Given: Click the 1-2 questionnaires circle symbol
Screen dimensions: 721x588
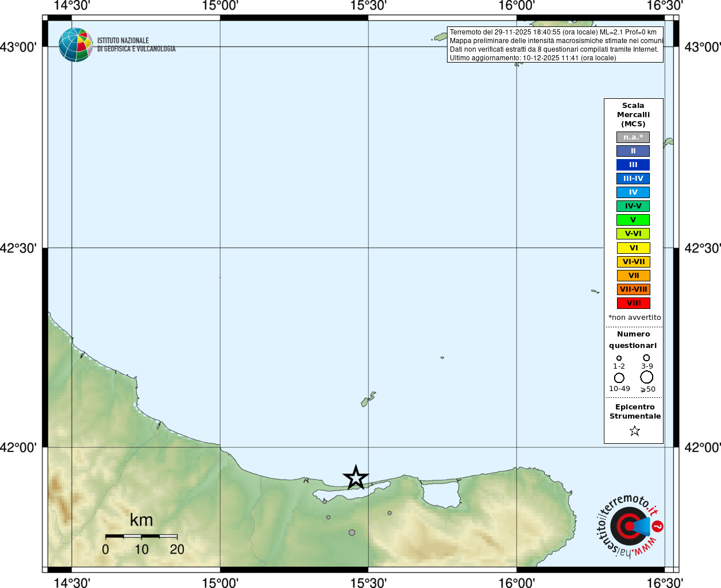Looking at the screenshot, I should [x=619, y=358].
